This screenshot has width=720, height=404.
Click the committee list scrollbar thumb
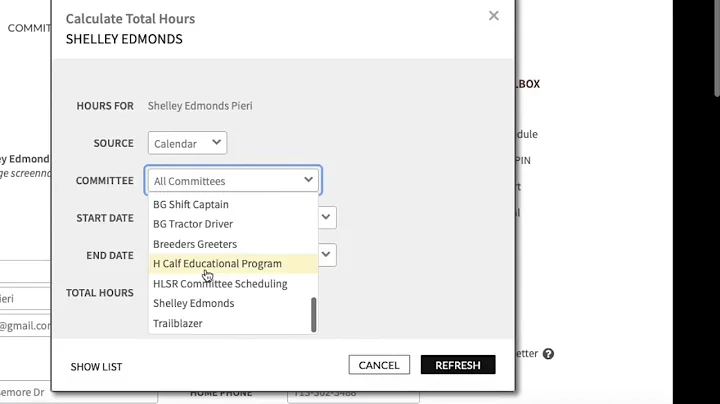(x=314, y=314)
